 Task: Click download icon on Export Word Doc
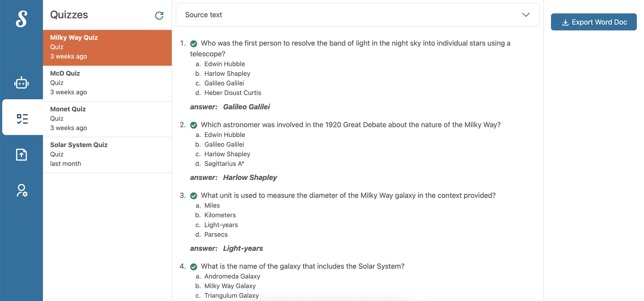[565, 23]
